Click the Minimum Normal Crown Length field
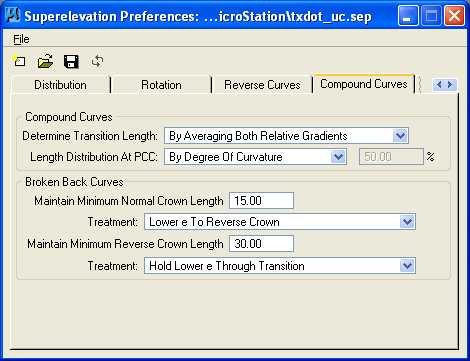This screenshot has height=361, width=470. (261, 201)
